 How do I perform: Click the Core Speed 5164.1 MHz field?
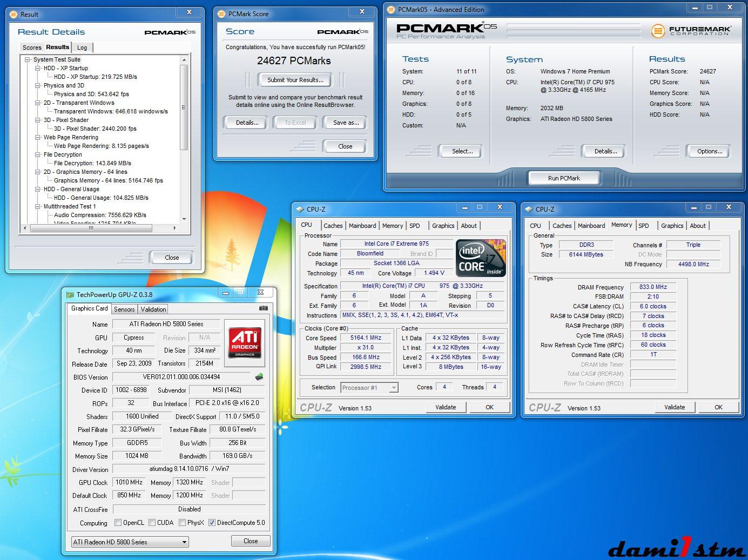pyautogui.click(x=366, y=338)
